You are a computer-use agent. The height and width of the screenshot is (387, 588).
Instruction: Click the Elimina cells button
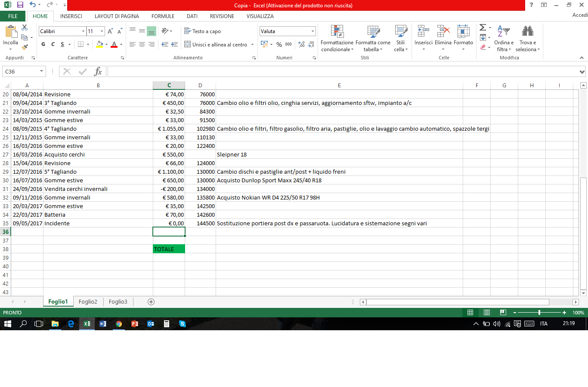click(443, 38)
